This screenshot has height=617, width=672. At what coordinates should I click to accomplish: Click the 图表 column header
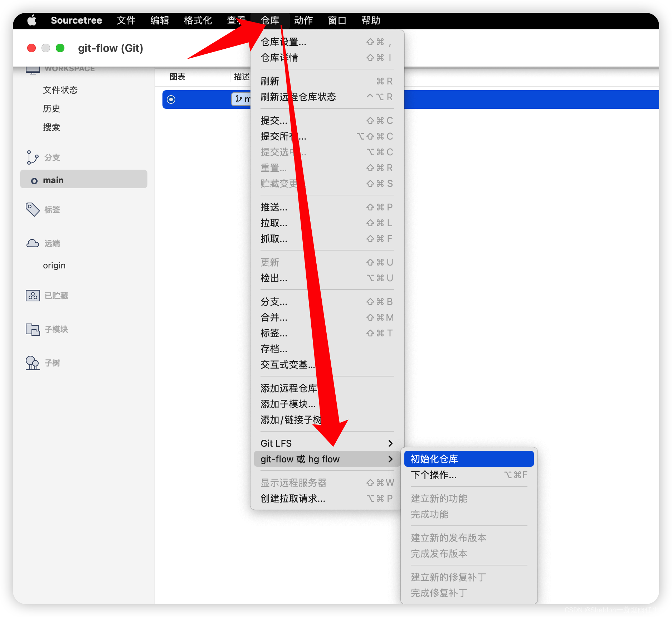click(x=177, y=77)
